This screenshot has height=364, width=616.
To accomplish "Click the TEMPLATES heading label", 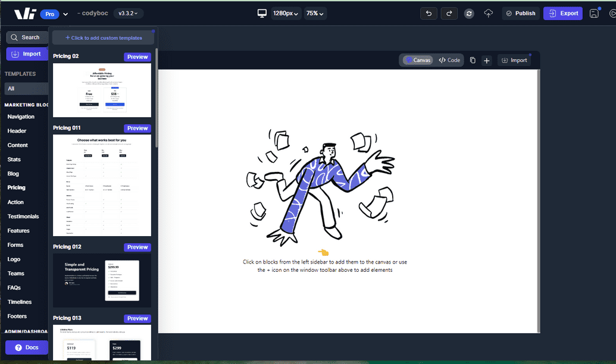I will tap(20, 74).
